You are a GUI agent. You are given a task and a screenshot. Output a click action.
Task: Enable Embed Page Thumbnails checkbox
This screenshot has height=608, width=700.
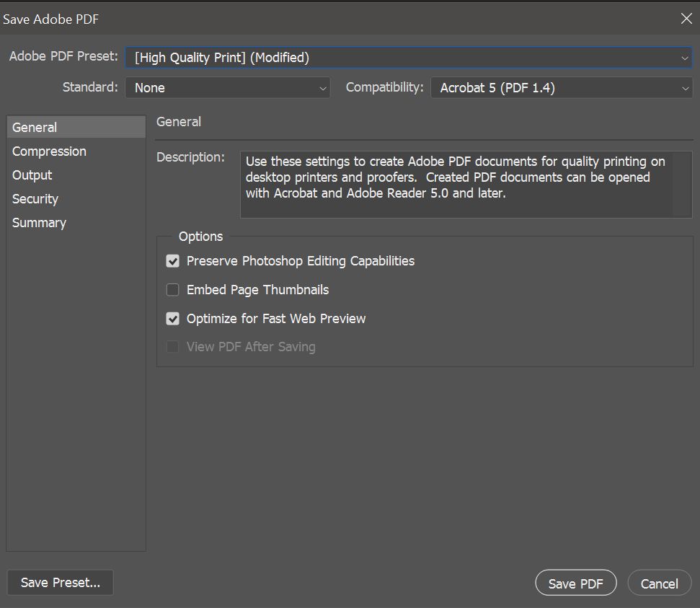pos(173,290)
